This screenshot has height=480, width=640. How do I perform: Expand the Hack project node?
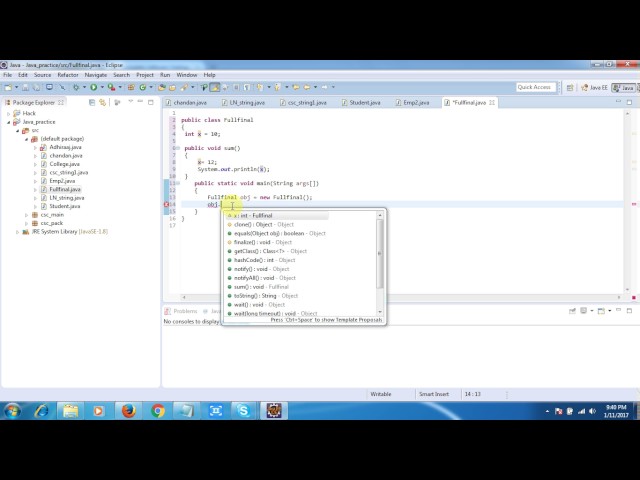tap(9, 113)
